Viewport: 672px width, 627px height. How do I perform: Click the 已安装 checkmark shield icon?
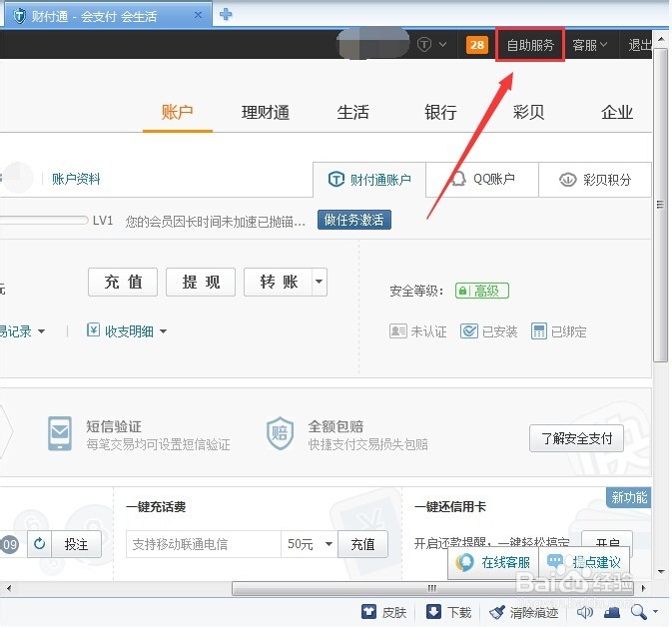(469, 331)
